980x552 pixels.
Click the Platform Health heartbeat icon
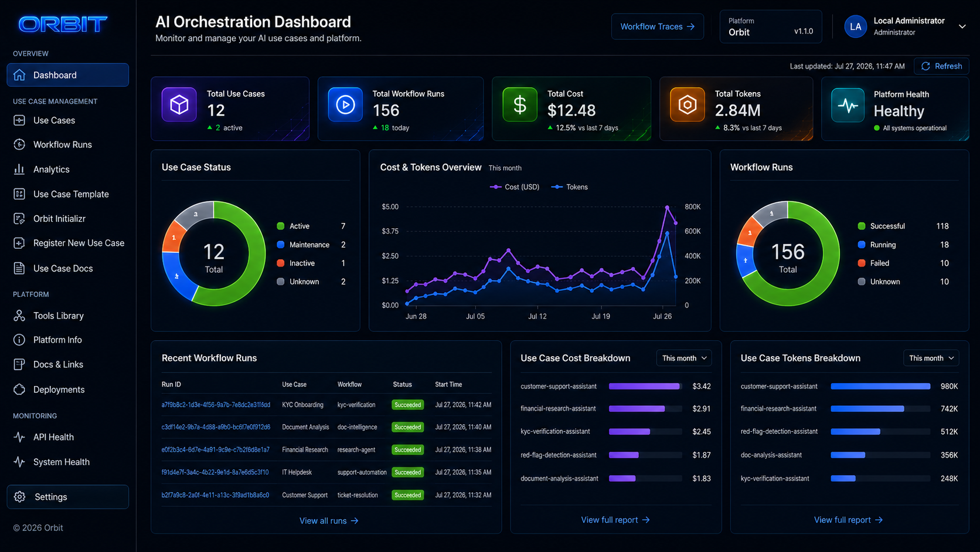tap(848, 105)
